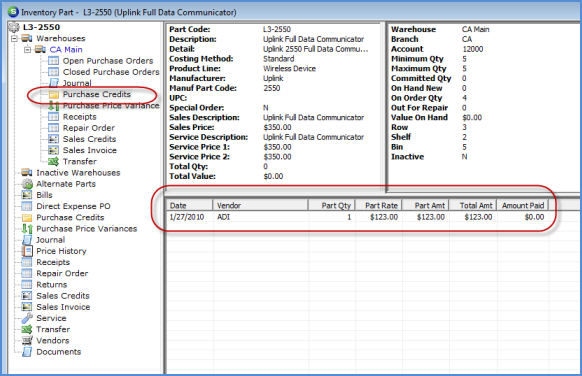Click the Documents page icon
Screen dimensions: 582x376
(27, 352)
